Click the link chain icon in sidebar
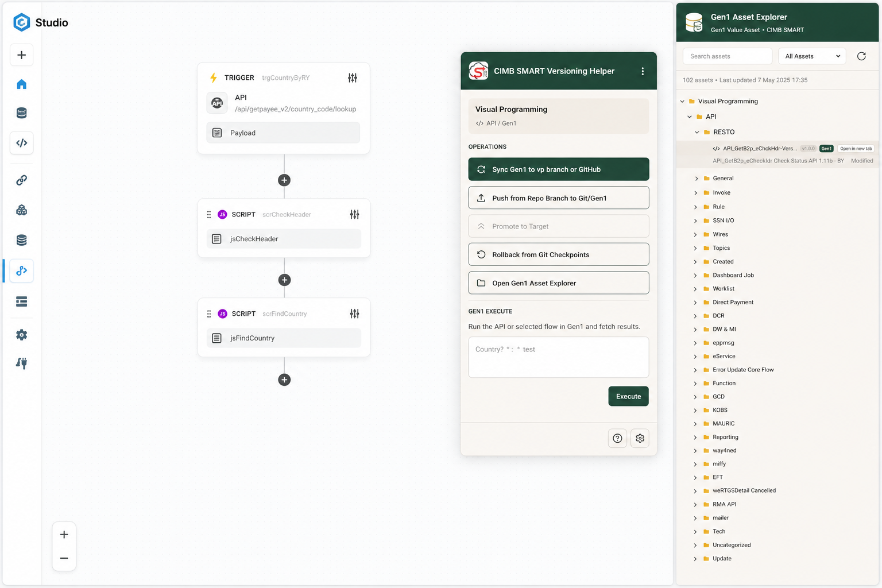This screenshot has height=588, width=882. pyautogui.click(x=21, y=180)
